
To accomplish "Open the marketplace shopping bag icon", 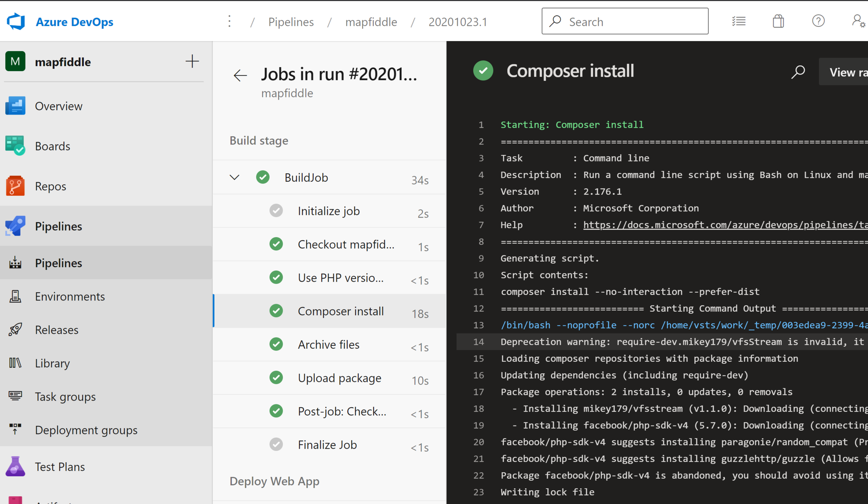I will 778,21.
